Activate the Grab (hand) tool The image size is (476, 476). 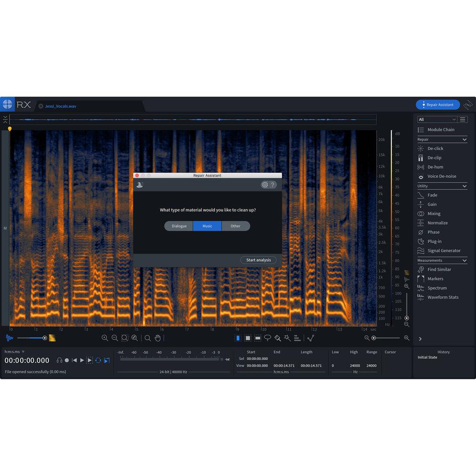[159, 338]
